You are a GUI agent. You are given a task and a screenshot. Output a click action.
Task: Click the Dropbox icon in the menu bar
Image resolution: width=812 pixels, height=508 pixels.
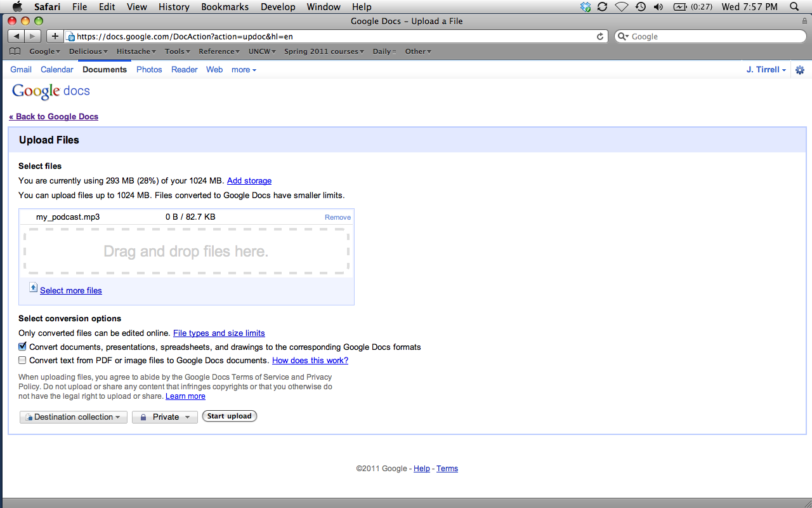coord(586,7)
